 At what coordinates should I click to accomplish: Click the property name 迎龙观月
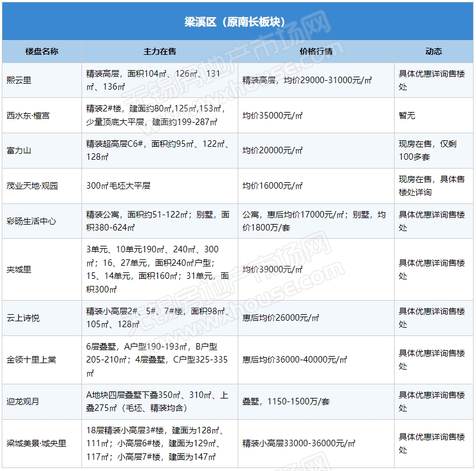[x=23, y=401]
